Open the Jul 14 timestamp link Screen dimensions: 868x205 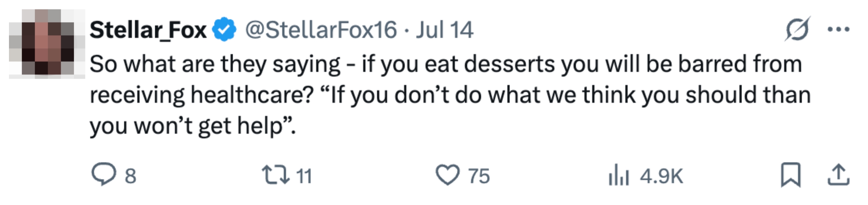(x=445, y=30)
